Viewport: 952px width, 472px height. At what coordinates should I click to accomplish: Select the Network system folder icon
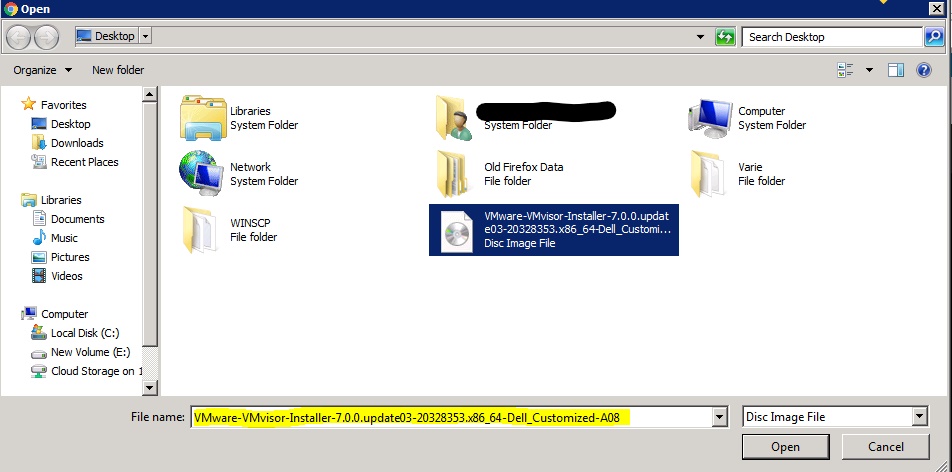tap(200, 173)
